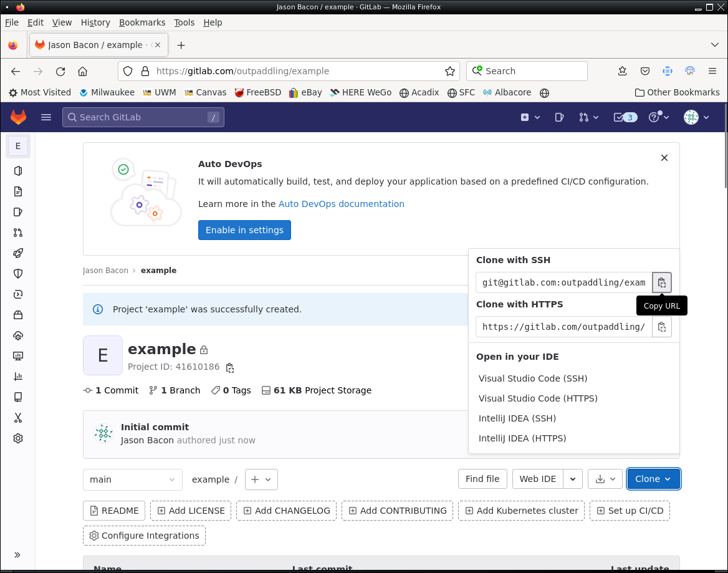The height and width of the screenshot is (573, 728).
Task: Open the create new plus dropdown
Action: pyautogui.click(x=530, y=117)
